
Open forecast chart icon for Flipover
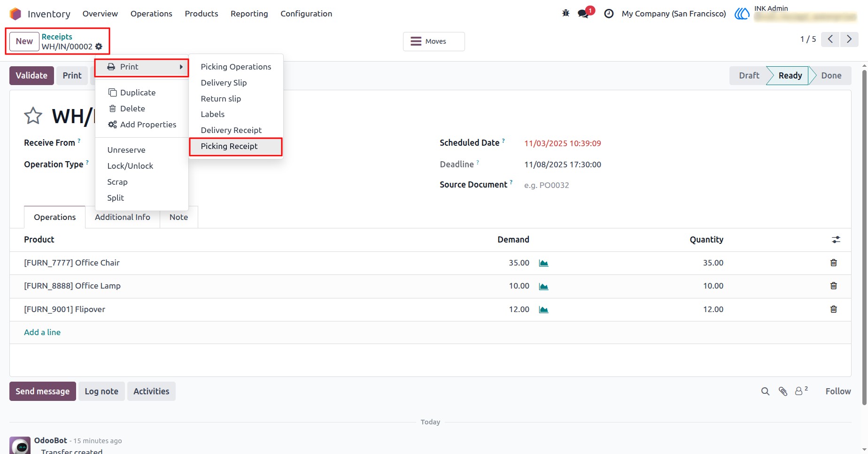[x=543, y=310]
